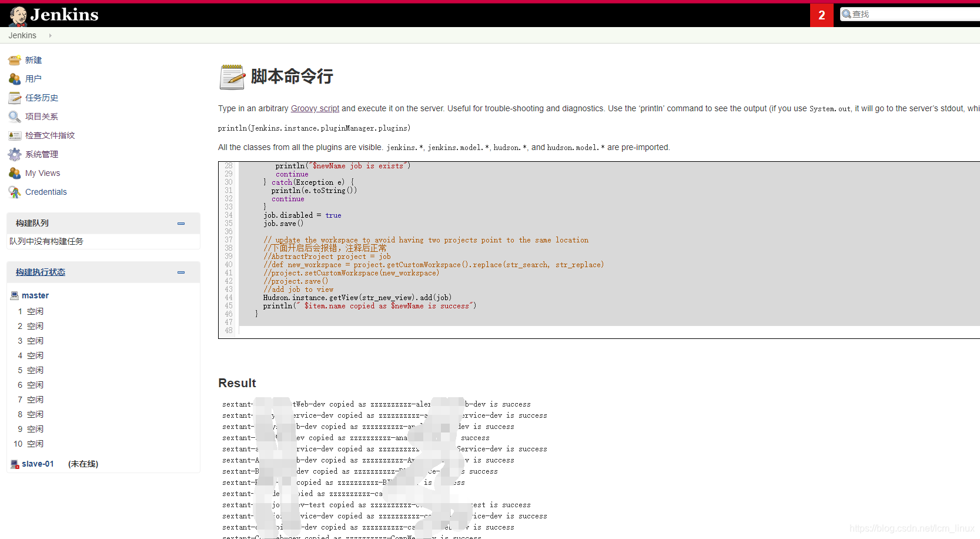Screen dimensions: 980x539
Task: Open the 项目关系 link
Action: tap(42, 117)
